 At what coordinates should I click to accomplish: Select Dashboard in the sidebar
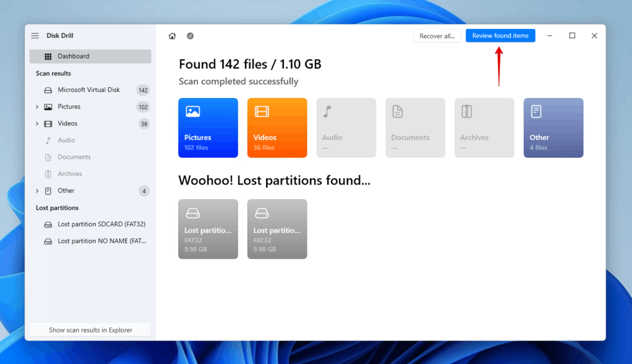[x=73, y=56]
